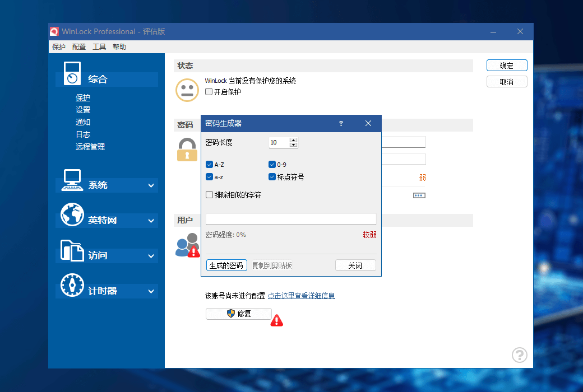The image size is (583, 392).
Task: Open the 工具 menu
Action: click(x=99, y=47)
